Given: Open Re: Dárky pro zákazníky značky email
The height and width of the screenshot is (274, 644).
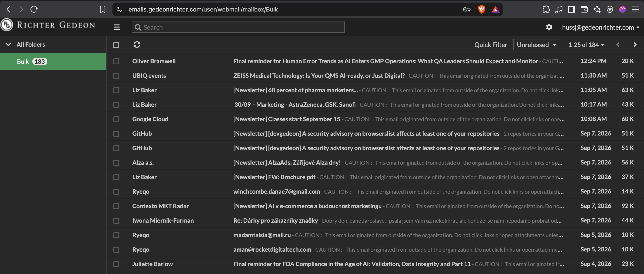Looking at the screenshot, I should tap(276, 221).
